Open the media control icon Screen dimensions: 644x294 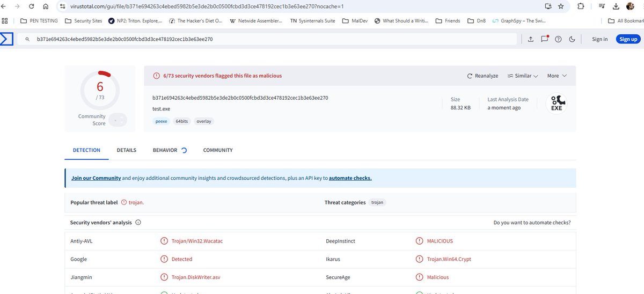click(602, 6)
